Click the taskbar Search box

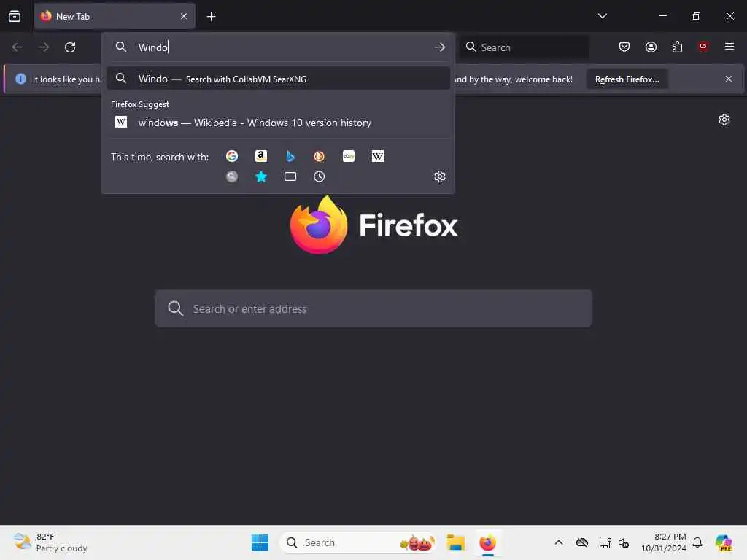(x=357, y=542)
